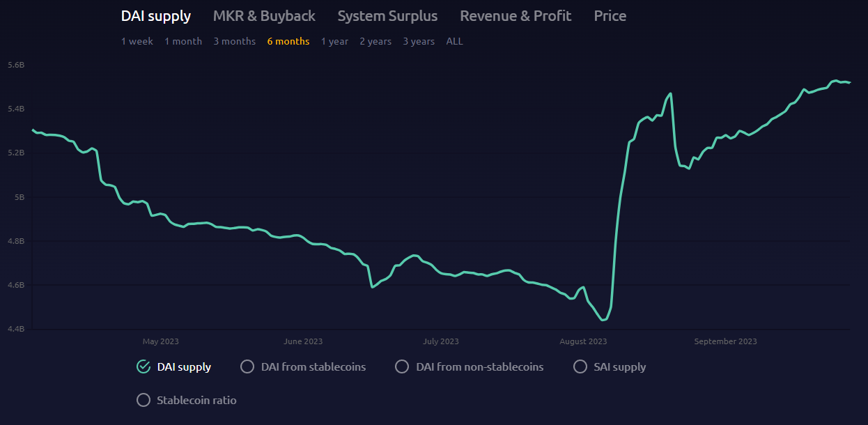Viewport: 868px width, 425px height.
Task: Open the MKR & Buyback tab
Action: (264, 16)
